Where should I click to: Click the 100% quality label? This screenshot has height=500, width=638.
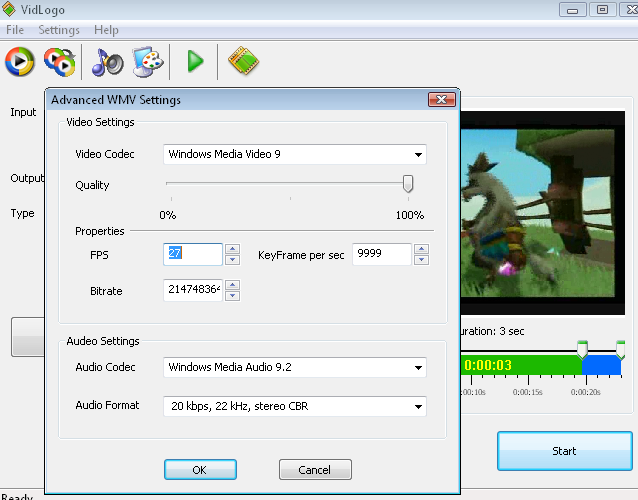click(x=410, y=215)
